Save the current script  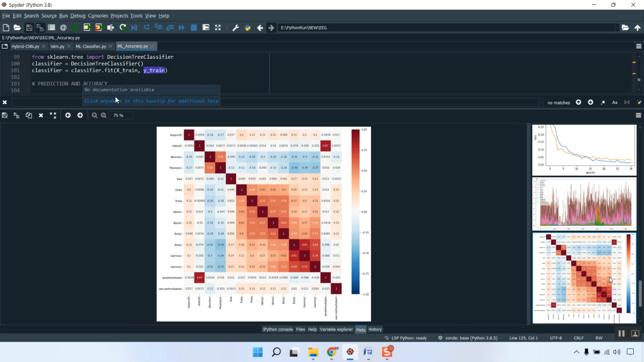coord(28,27)
